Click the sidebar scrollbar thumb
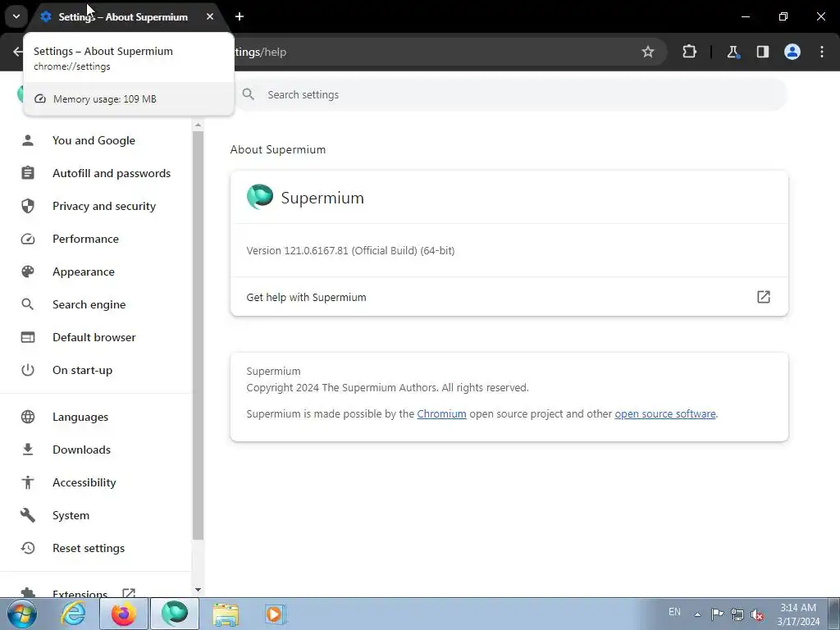 point(199,336)
